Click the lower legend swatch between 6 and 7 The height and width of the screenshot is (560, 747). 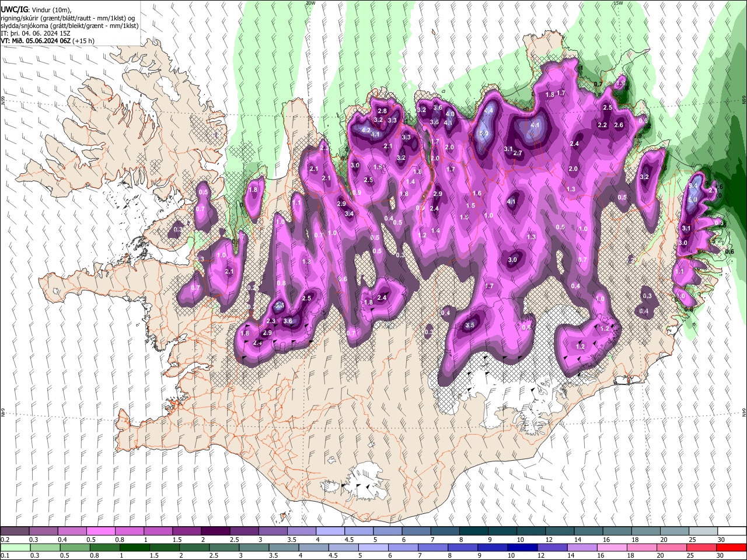[x=403, y=548]
